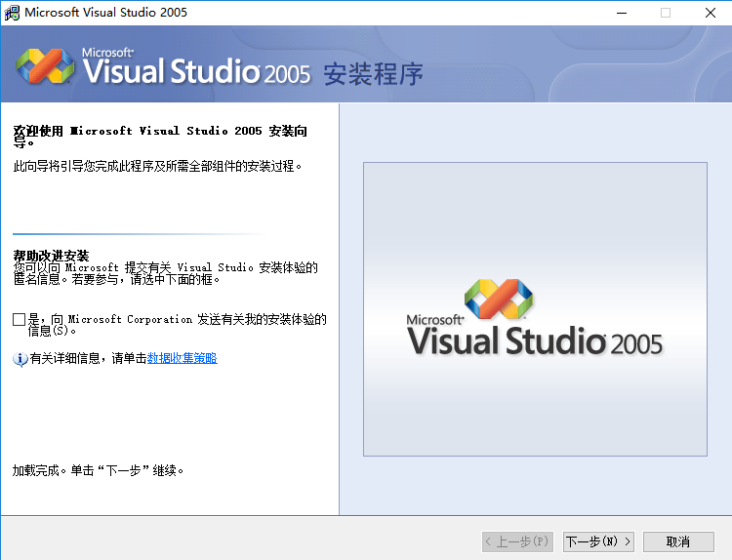Click the blue info icon beside data policy

[20, 359]
